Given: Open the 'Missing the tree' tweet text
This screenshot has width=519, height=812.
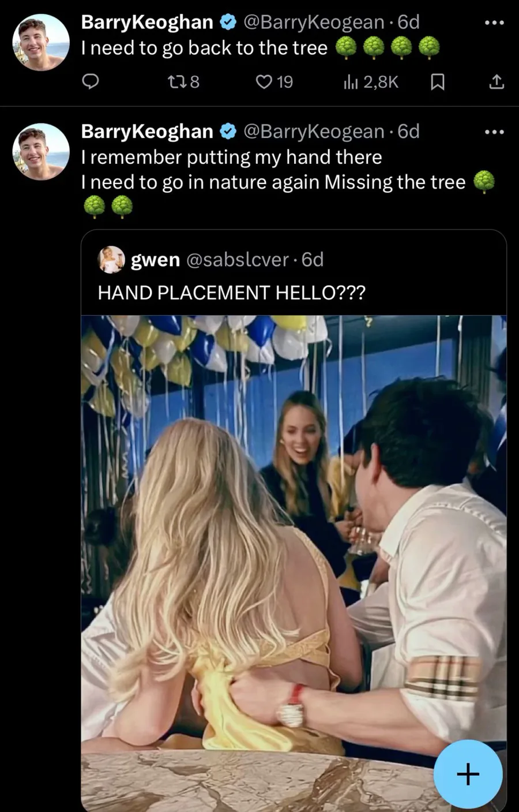Looking at the screenshot, I should [x=273, y=182].
